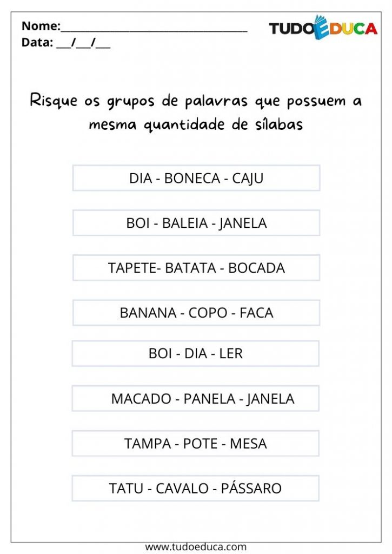392x554 pixels.
Task: Click the Nome name field line
Action: coord(154,28)
